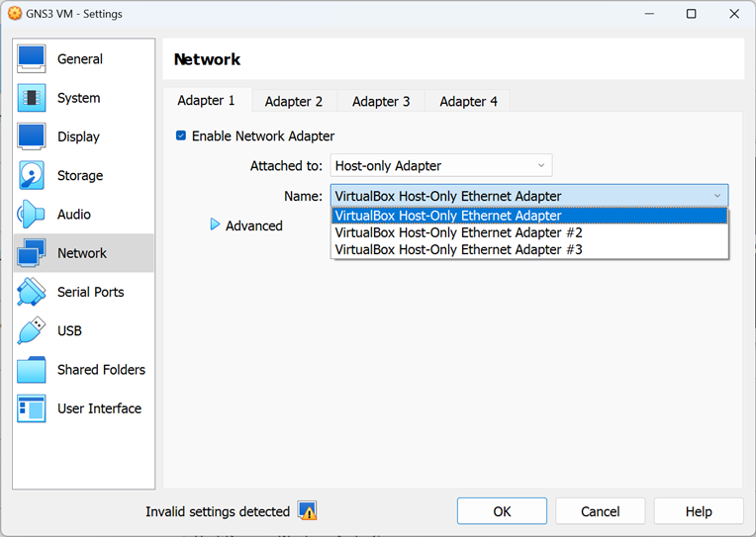Expand the Advanced section triangle
The image size is (756, 537).
tap(215, 224)
